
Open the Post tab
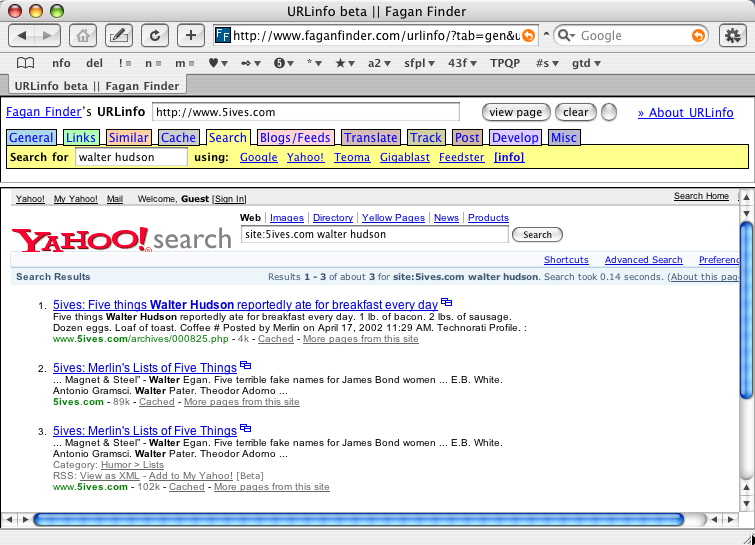(467, 138)
